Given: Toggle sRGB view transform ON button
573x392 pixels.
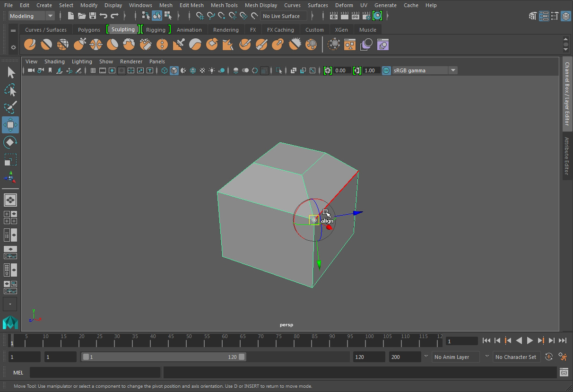Looking at the screenshot, I should [386, 70].
